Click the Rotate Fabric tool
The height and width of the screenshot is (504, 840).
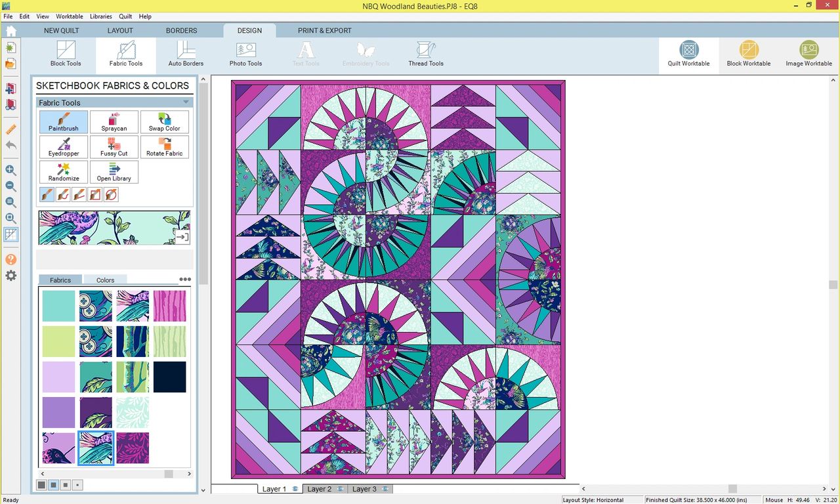coord(164,147)
